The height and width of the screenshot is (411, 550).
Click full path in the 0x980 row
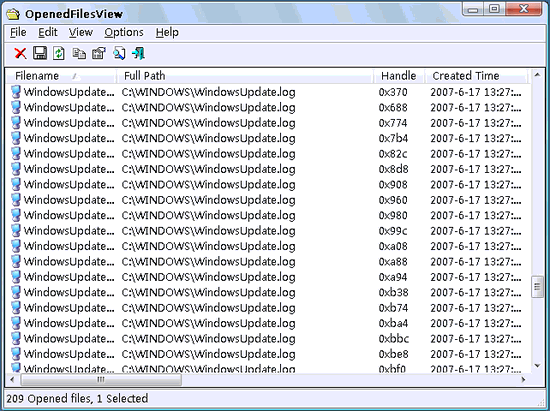click(209, 215)
